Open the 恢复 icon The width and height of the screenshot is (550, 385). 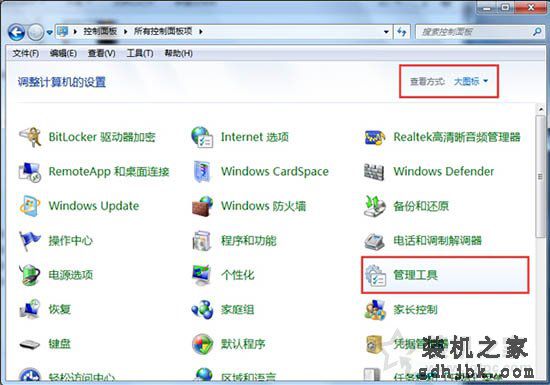pos(30,309)
